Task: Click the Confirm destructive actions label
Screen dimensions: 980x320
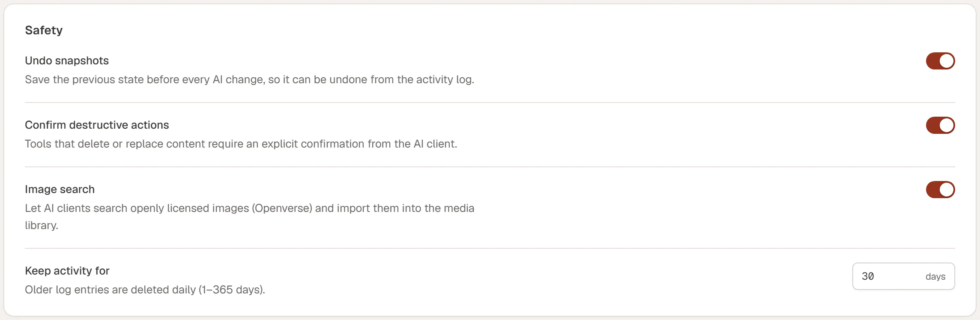Action: tap(97, 125)
